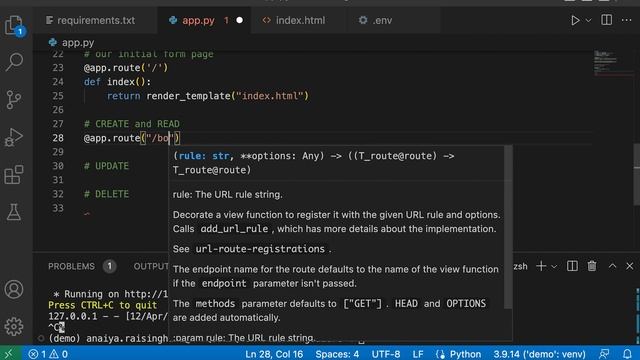The width and height of the screenshot is (640, 360).
Task: Open the Manage settings gear
Action: (14, 327)
